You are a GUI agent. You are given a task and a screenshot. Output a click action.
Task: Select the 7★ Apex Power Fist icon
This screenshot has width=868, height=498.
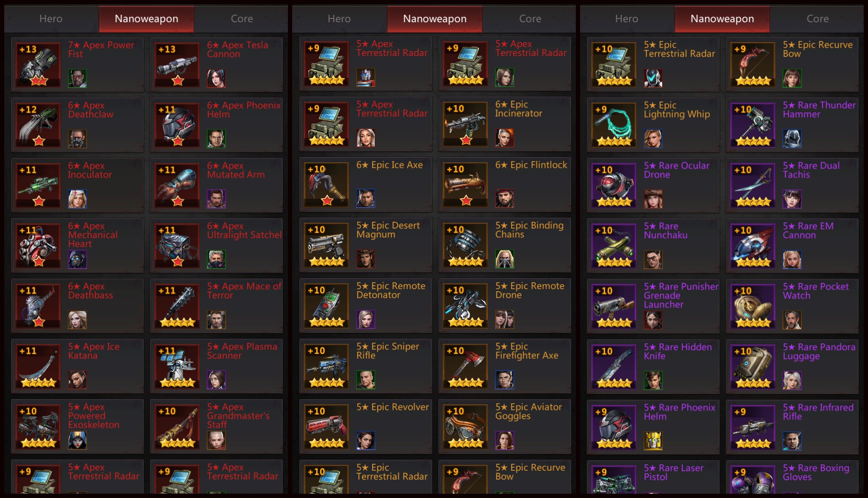(38, 64)
